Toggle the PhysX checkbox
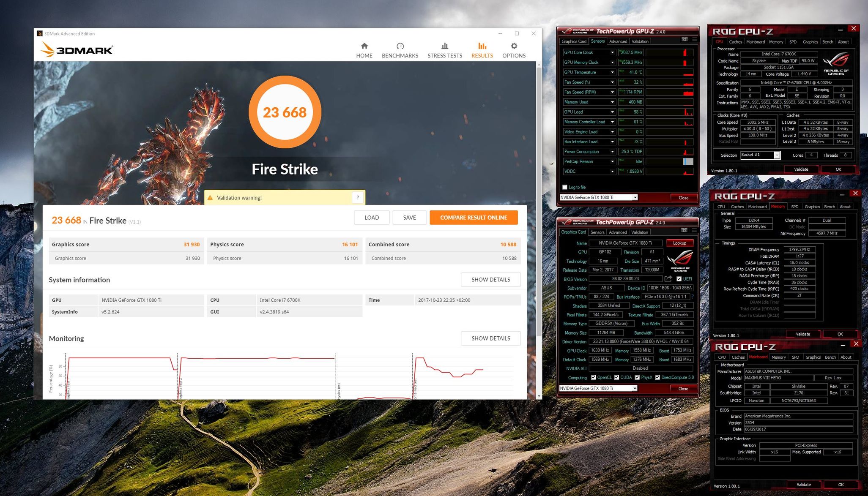The image size is (868, 496). point(637,377)
